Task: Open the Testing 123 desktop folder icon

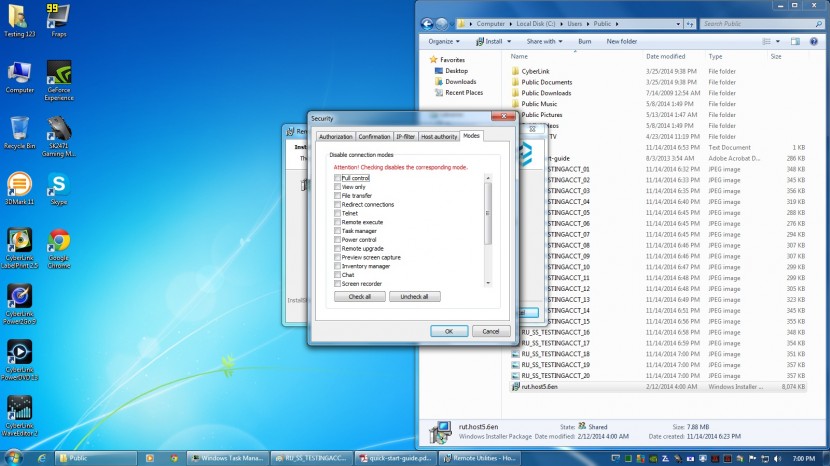Action: [x=19, y=20]
